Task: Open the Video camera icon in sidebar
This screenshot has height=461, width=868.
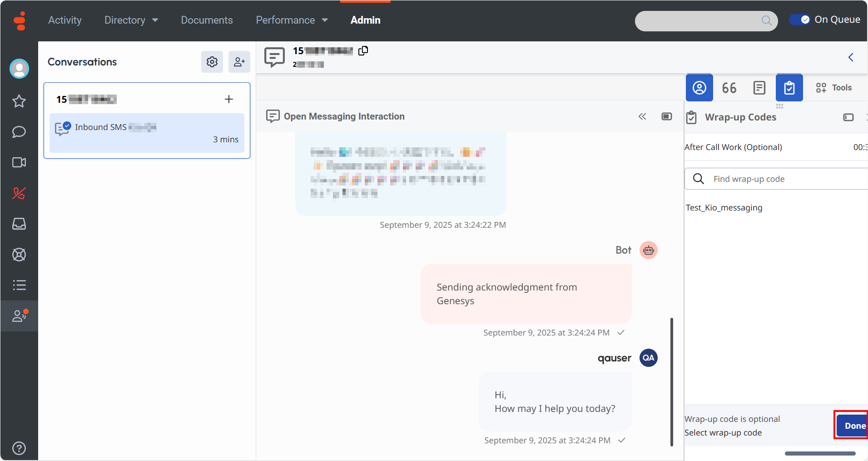Action: 19,162
